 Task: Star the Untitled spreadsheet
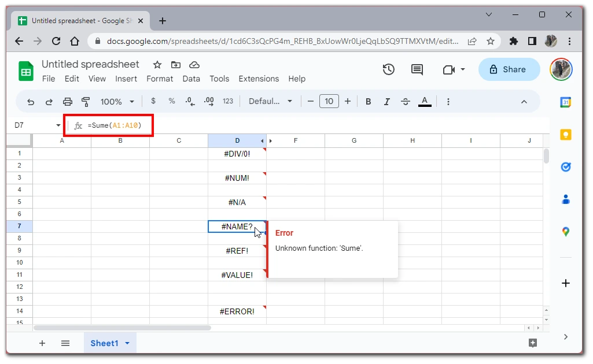point(157,65)
